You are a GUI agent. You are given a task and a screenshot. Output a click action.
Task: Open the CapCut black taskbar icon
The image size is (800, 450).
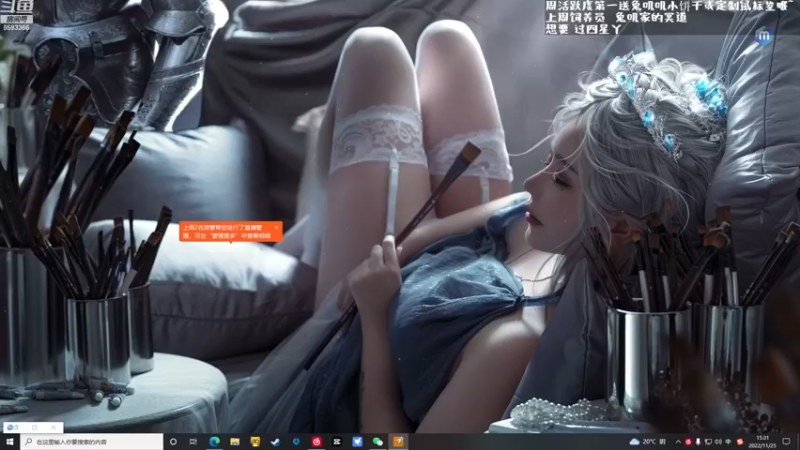point(337,441)
